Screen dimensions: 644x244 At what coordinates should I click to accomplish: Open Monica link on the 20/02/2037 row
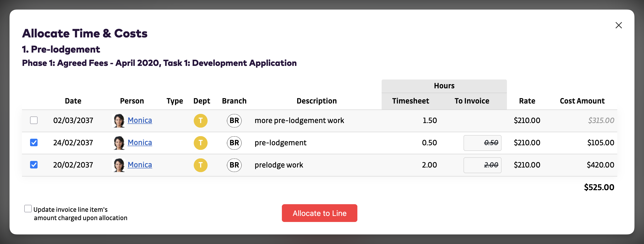click(x=140, y=165)
